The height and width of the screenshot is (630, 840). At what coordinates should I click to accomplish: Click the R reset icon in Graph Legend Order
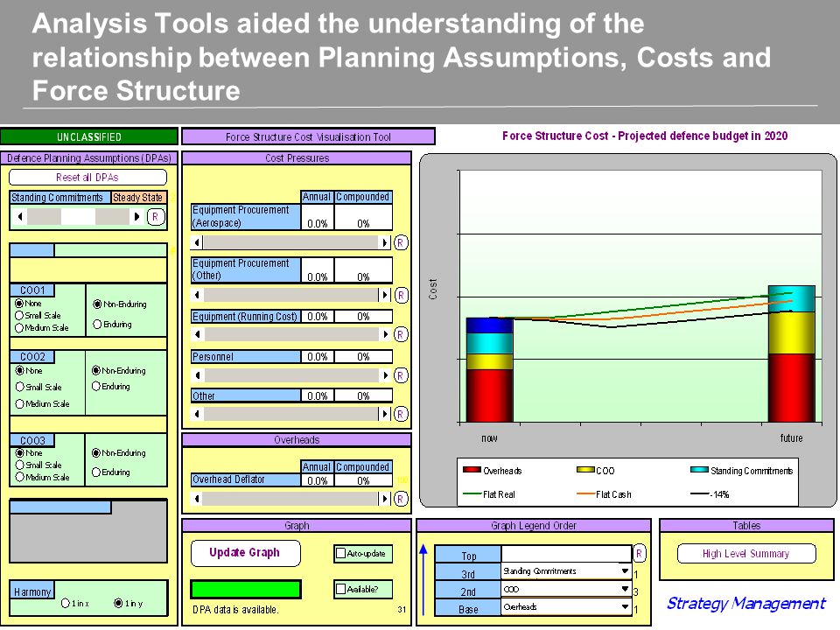(x=639, y=553)
